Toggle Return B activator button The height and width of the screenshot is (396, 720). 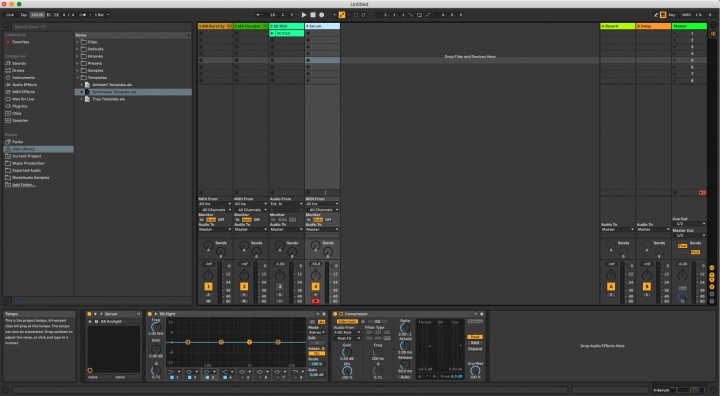[647, 287]
